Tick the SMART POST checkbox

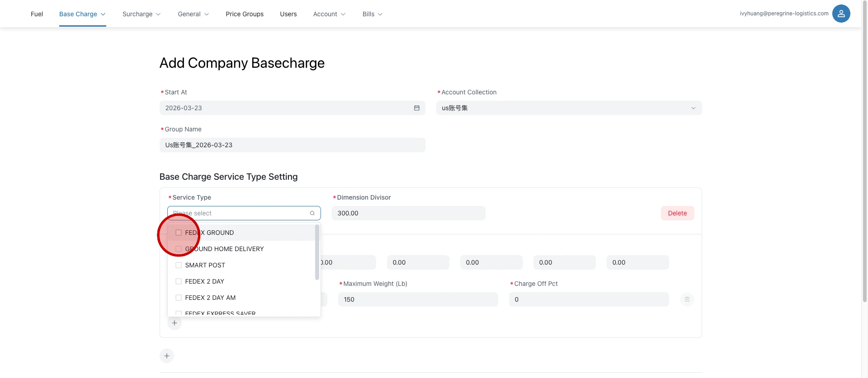click(x=179, y=265)
